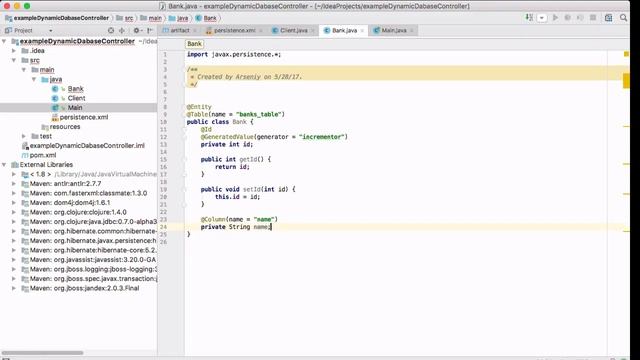Viewport: 640px width, 360px height.
Task: Close the Client.java tab
Action: tap(313, 31)
